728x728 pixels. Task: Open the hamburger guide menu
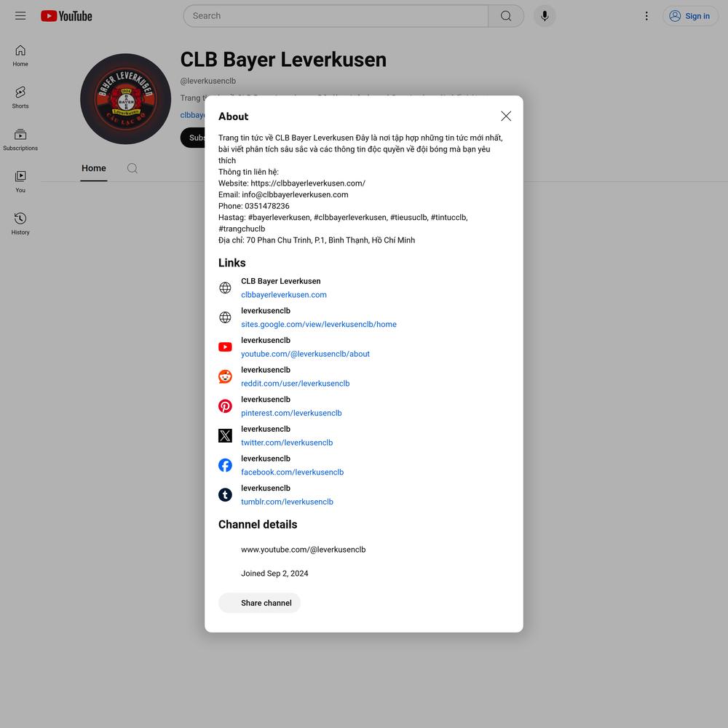pos(20,16)
